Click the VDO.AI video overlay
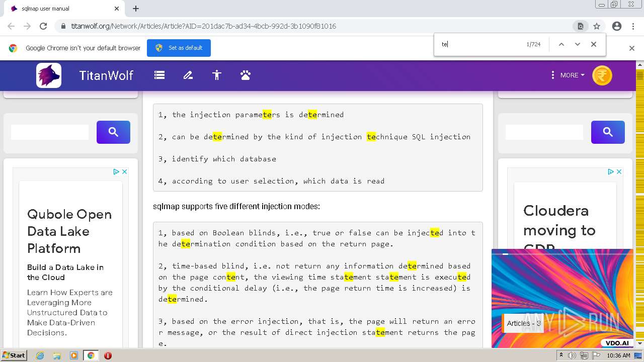The width and height of the screenshot is (644, 362). click(562, 298)
